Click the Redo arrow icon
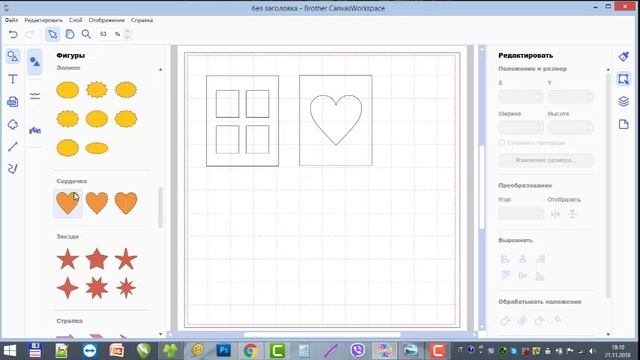 29,34
